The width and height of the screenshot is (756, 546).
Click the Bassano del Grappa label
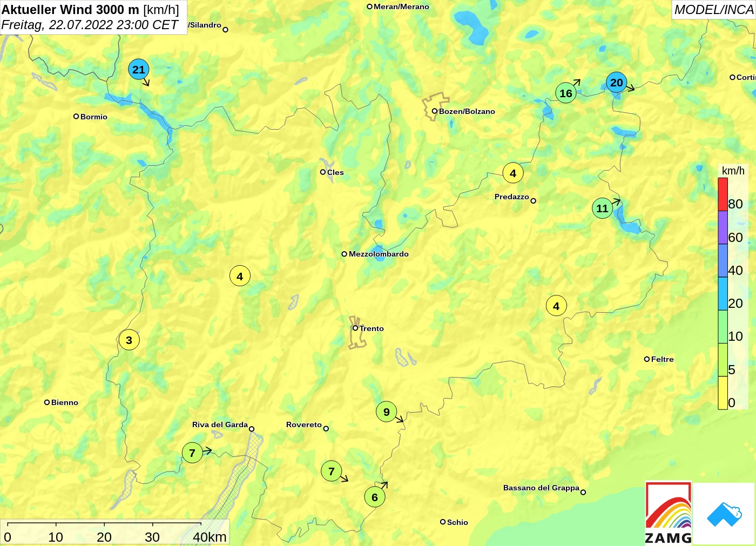point(541,488)
